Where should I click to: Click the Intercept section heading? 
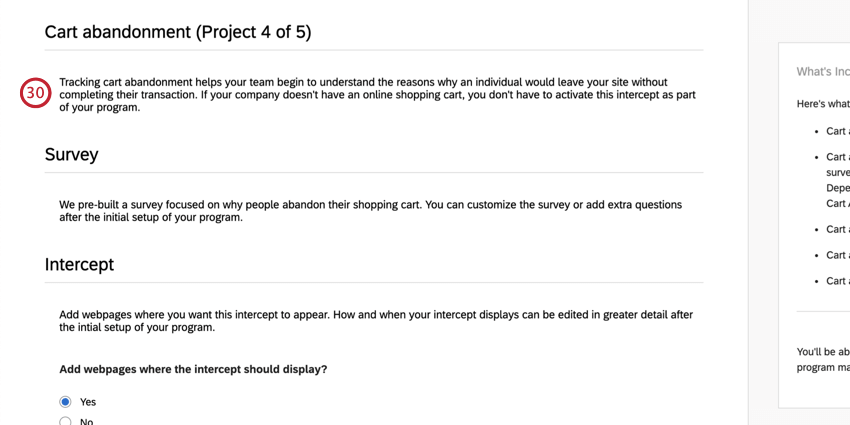[x=80, y=265]
